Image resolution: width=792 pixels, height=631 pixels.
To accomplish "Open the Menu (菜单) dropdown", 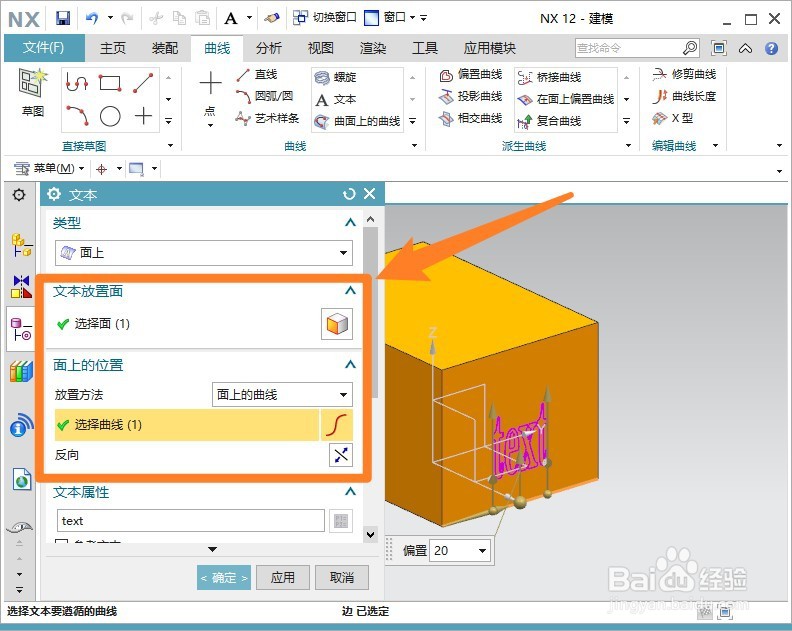I will tap(50, 168).
